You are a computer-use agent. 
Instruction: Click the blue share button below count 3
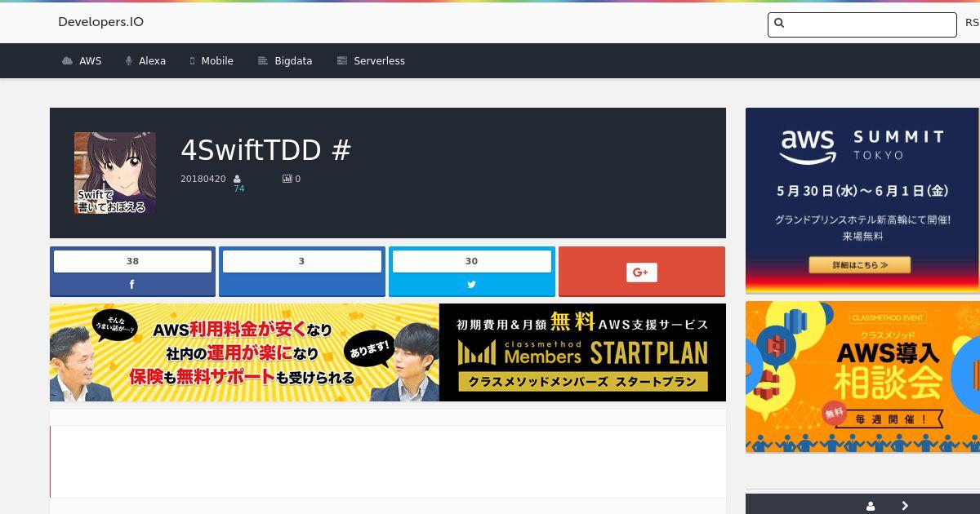click(302, 285)
